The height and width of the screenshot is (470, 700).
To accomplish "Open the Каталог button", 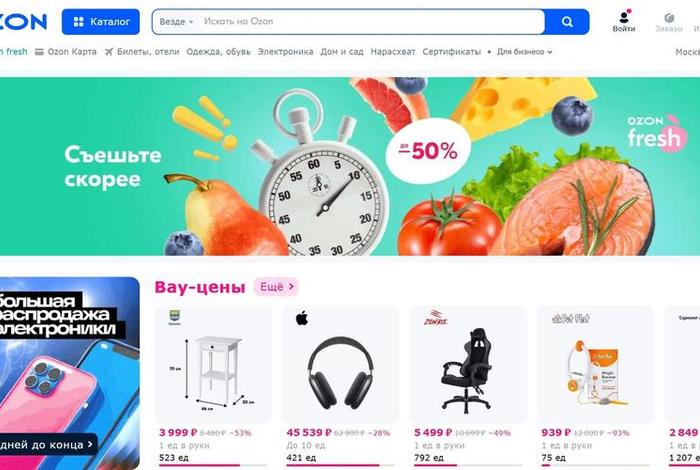I will pos(101,21).
